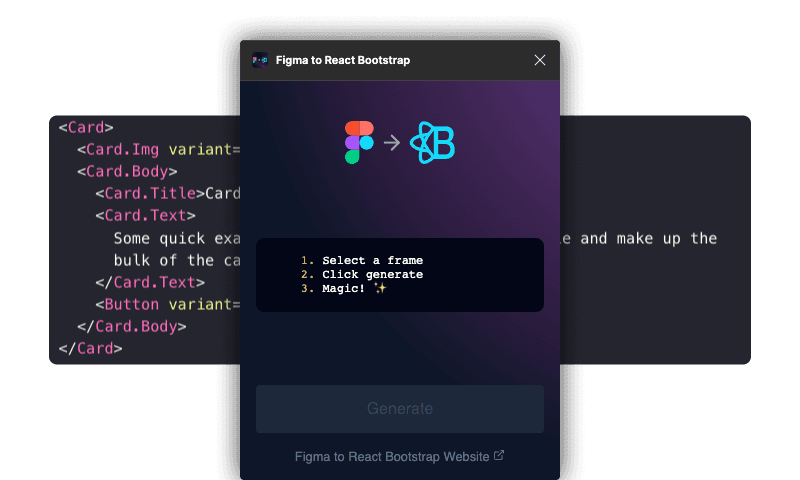Click the 'and make up the' code text
This screenshot has width=800, height=480.
click(x=648, y=238)
